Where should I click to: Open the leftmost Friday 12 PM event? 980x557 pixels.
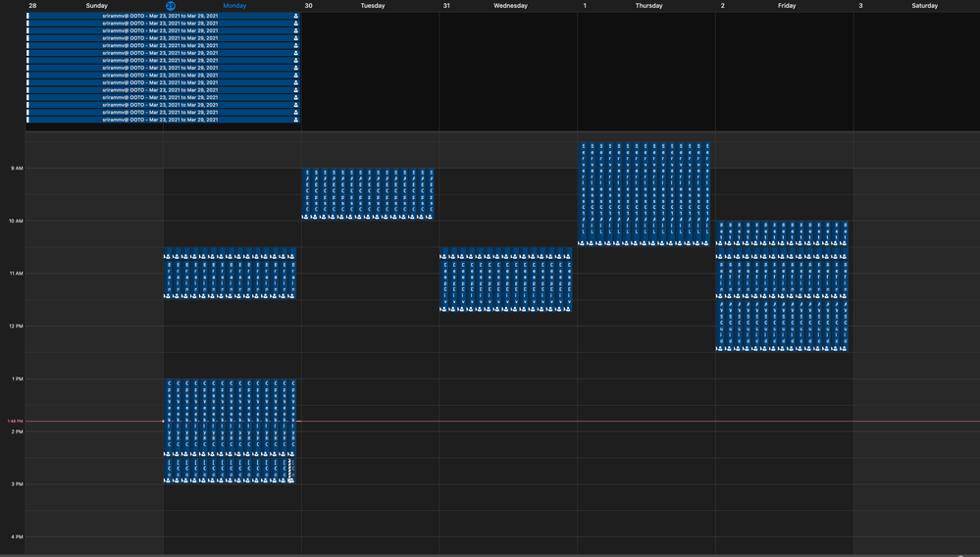(721, 324)
